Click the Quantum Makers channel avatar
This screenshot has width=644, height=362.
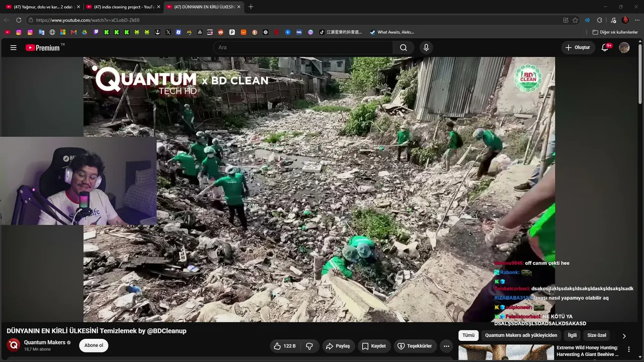[x=14, y=345]
